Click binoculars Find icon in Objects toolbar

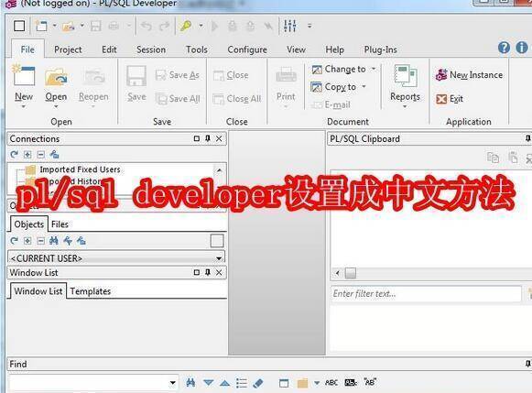[54, 241]
